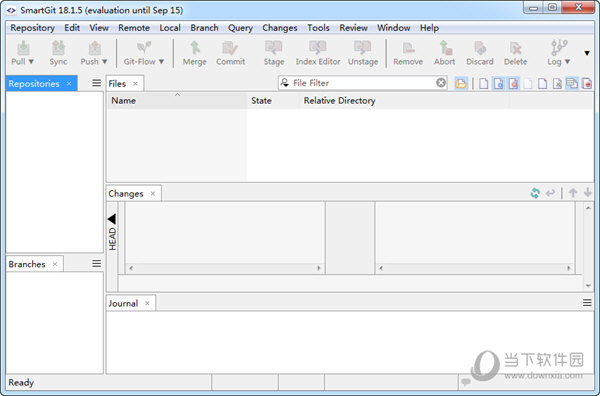Expand the toolbar overflow black arrow
The height and width of the screenshot is (396, 600).
tap(587, 53)
